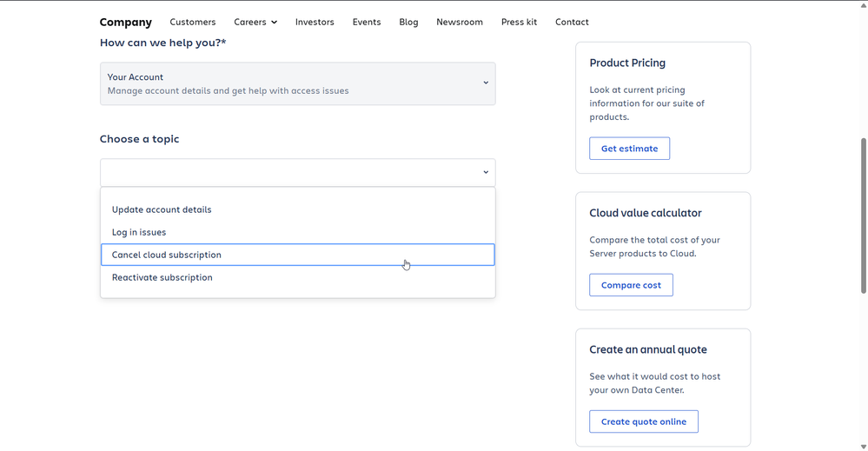Viewport: 868px width, 451px height.
Task: Open the Events nav link
Action: click(x=367, y=22)
